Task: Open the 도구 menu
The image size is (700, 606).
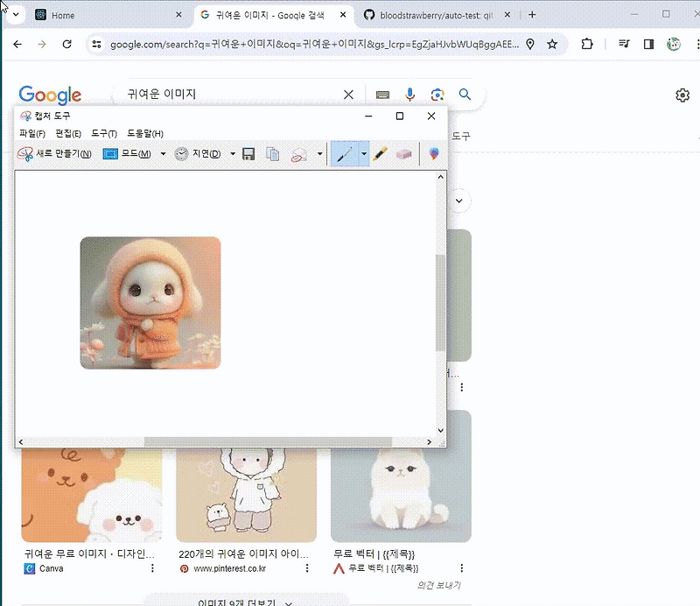Action: click(102, 133)
